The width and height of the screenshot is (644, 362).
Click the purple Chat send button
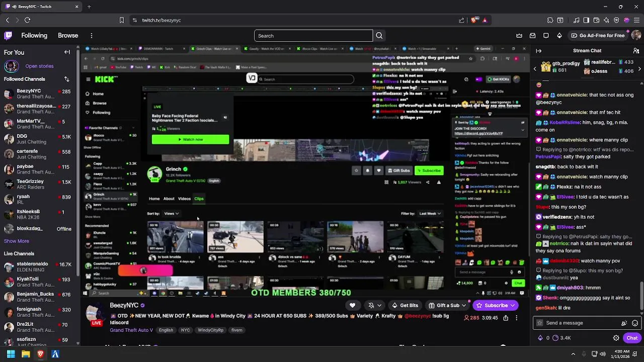click(x=632, y=338)
